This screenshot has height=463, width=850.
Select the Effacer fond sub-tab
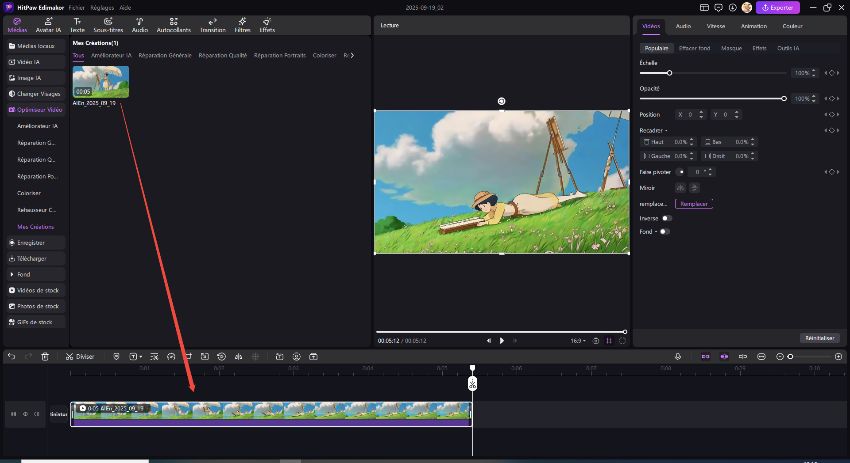694,48
